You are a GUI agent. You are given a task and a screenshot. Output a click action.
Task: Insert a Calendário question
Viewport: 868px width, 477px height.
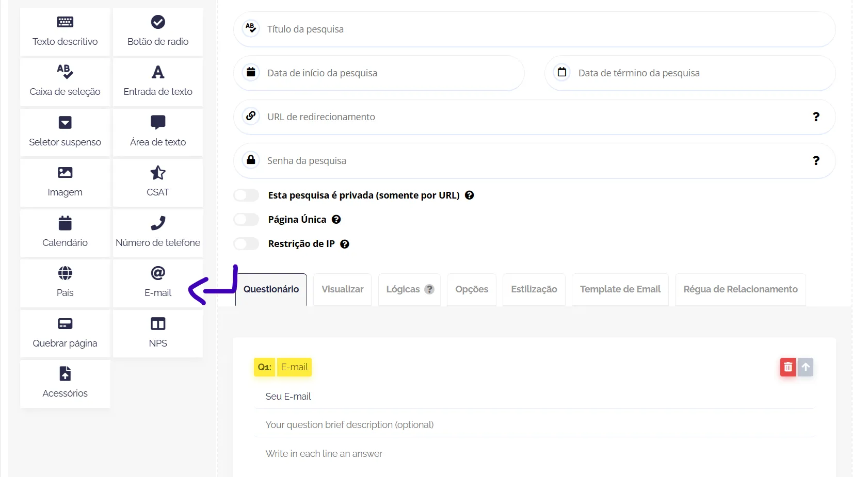coord(65,233)
